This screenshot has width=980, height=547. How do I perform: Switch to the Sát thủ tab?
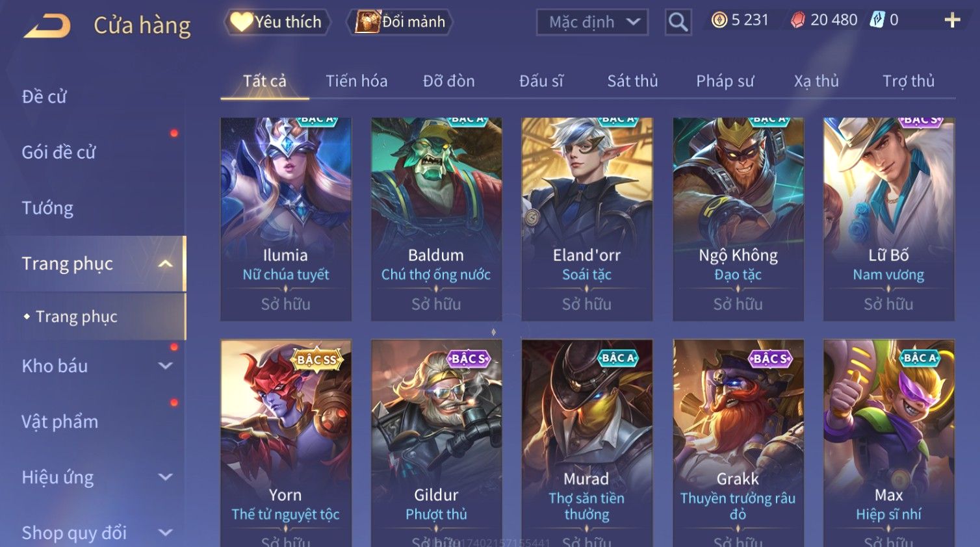632,81
